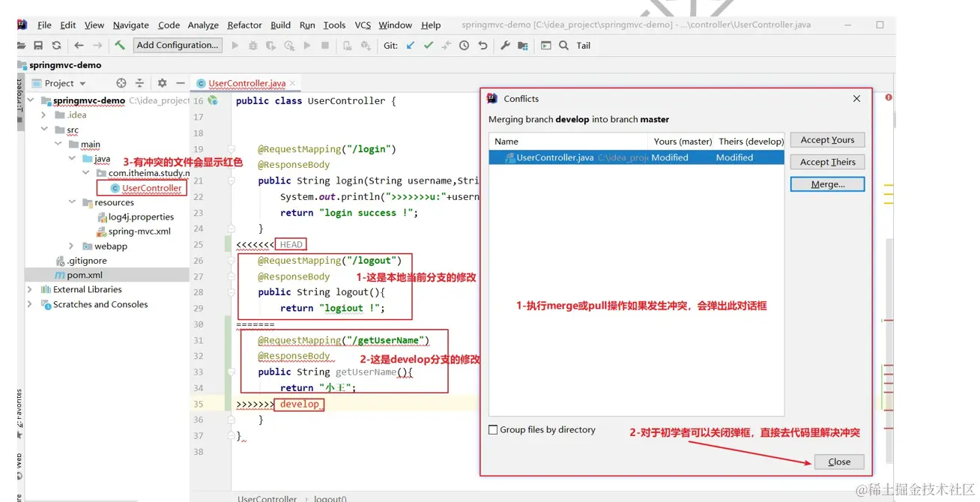980x502 pixels.
Task: Click the Open folder toolbar icon
Action: point(21,46)
